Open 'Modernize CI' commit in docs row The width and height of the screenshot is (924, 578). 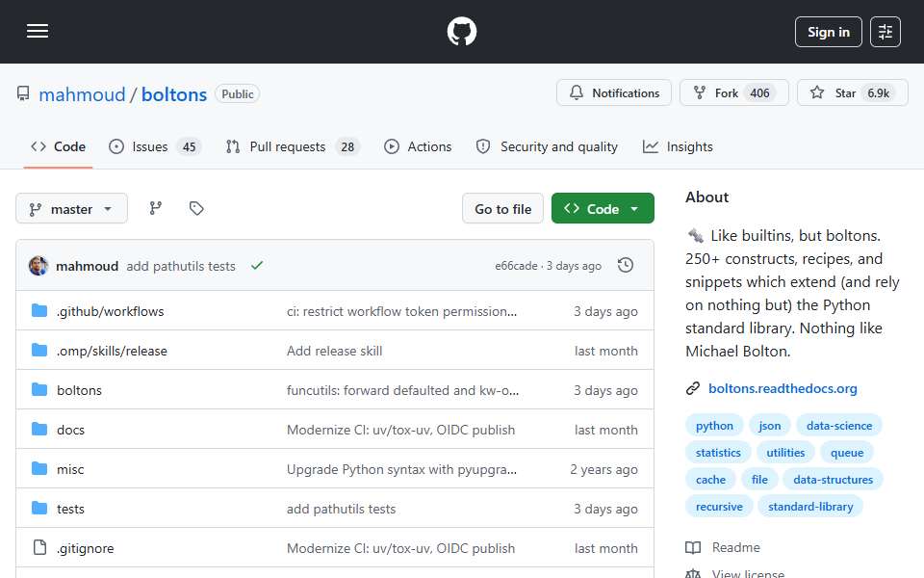pos(400,430)
